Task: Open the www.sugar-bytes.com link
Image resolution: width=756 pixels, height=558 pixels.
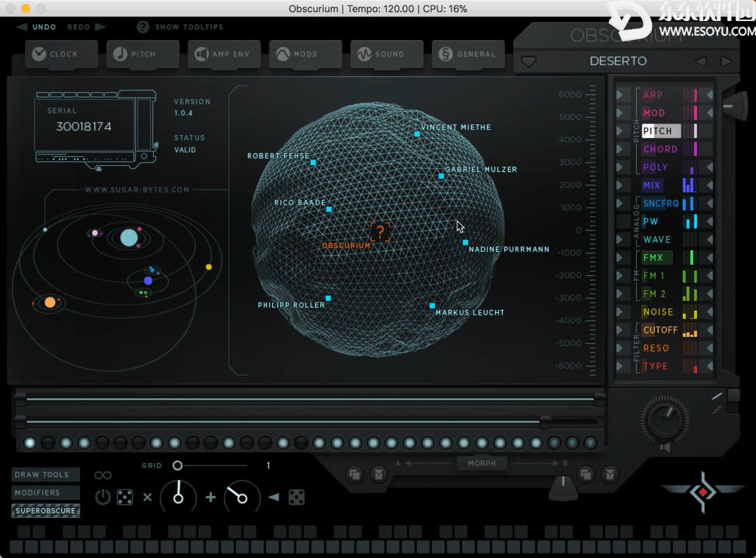Action: pyautogui.click(x=137, y=190)
